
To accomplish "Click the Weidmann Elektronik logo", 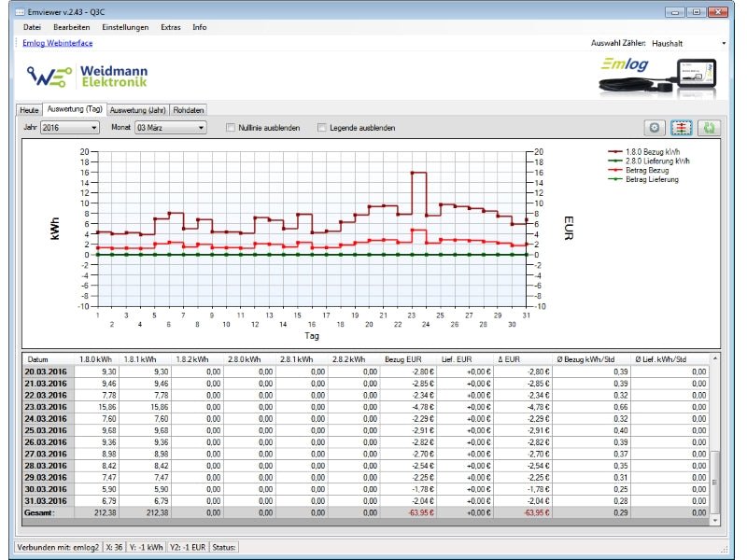I will pyautogui.click(x=89, y=77).
